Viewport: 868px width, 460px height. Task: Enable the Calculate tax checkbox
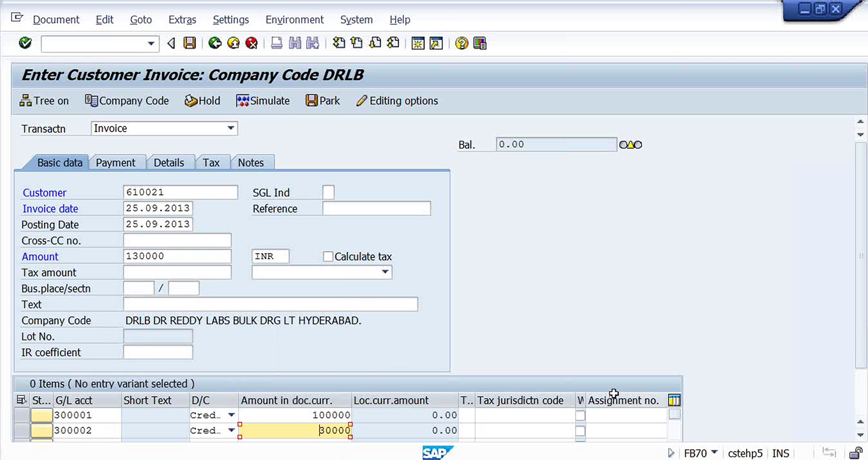(328, 257)
